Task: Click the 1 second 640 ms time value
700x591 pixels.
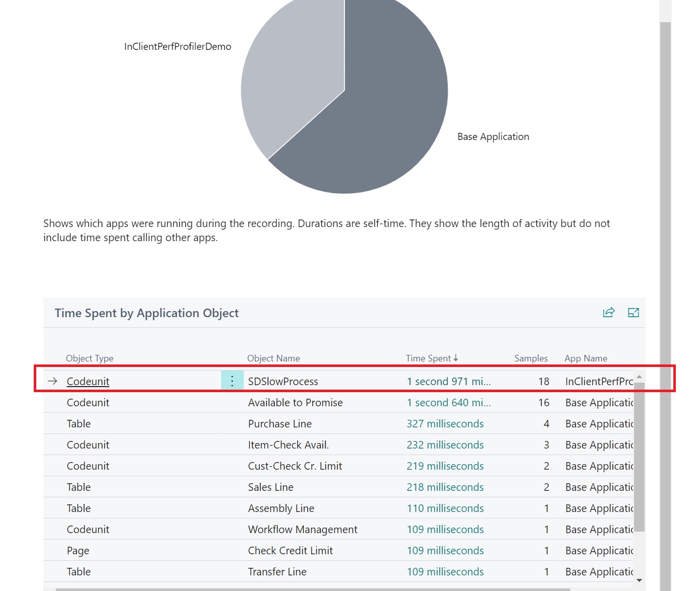Action: tap(448, 402)
